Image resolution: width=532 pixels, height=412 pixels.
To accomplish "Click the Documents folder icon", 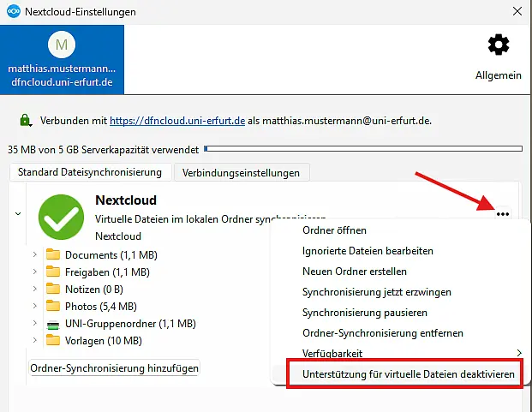I will coord(54,255).
